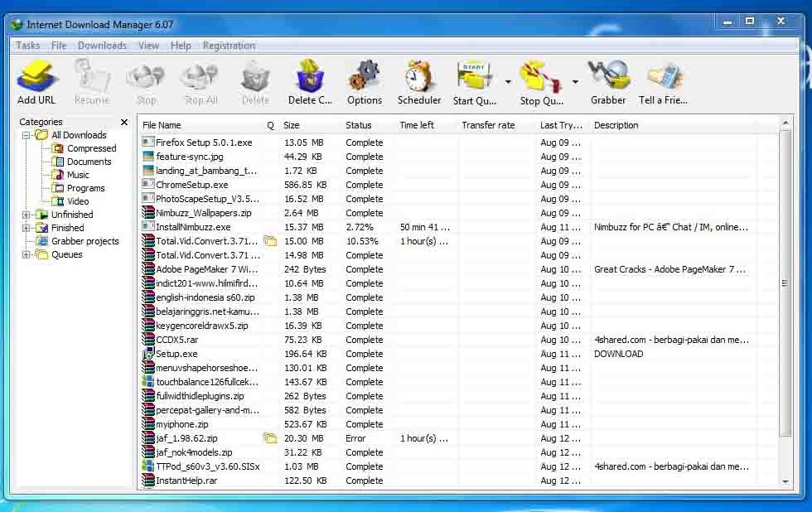Select the Video category icon
The width and height of the screenshot is (812, 512).
point(59,201)
